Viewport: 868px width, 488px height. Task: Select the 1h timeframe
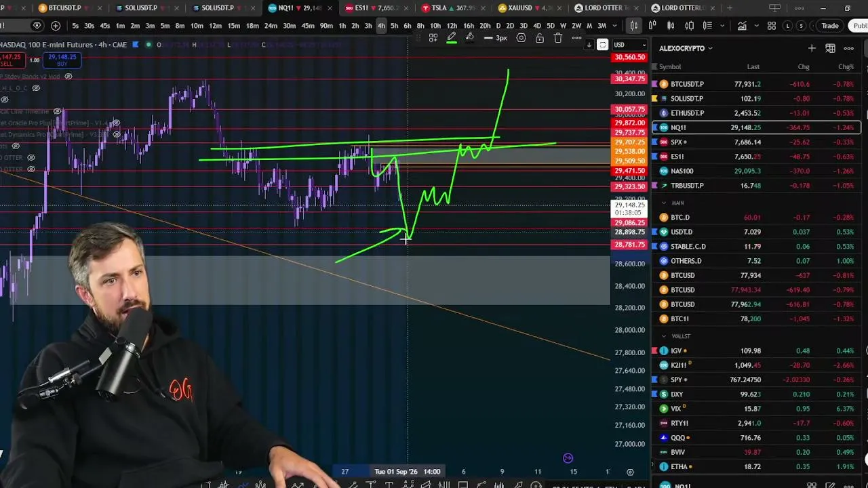pyautogui.click(x=342, y=26)
